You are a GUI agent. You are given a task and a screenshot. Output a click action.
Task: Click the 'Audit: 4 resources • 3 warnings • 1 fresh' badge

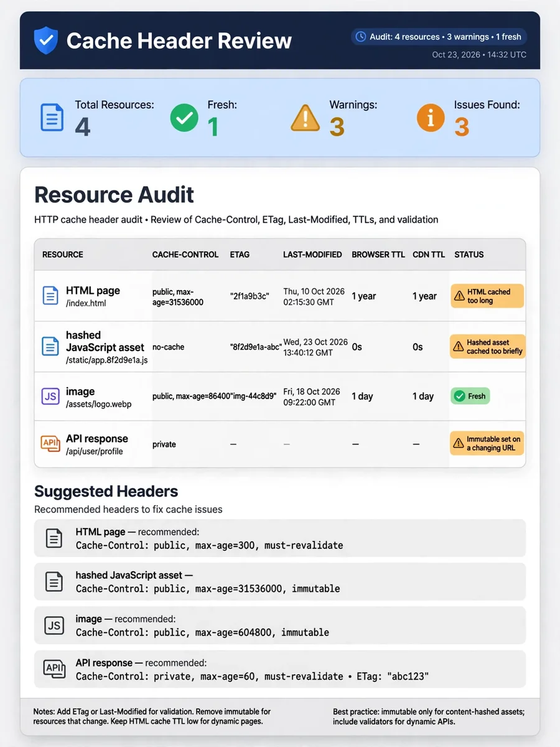(x=439, y=37)
